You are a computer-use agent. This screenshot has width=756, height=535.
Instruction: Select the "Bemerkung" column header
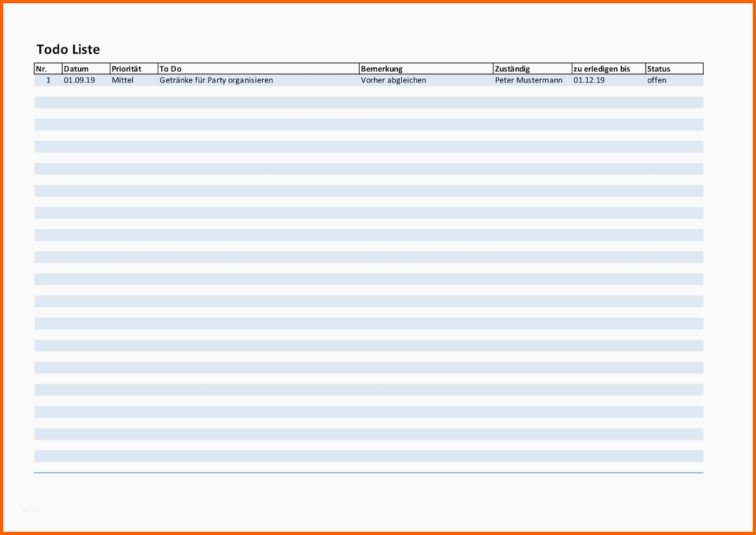426,68
